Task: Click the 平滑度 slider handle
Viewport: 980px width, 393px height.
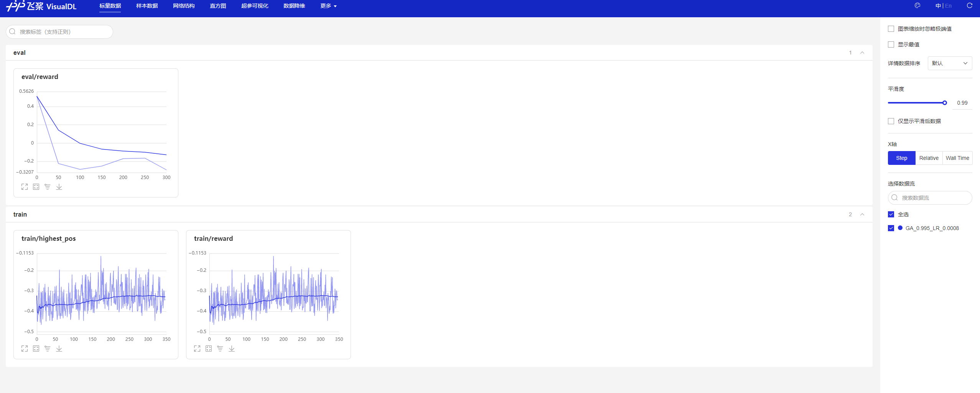Action: (945, 103)
